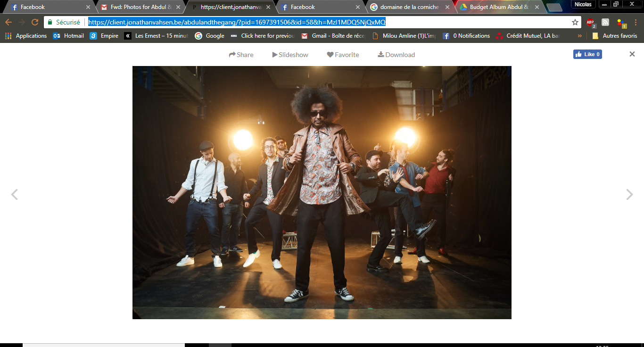Reload the page with the refresh icon
644x347 pixels.
[35, 22]
